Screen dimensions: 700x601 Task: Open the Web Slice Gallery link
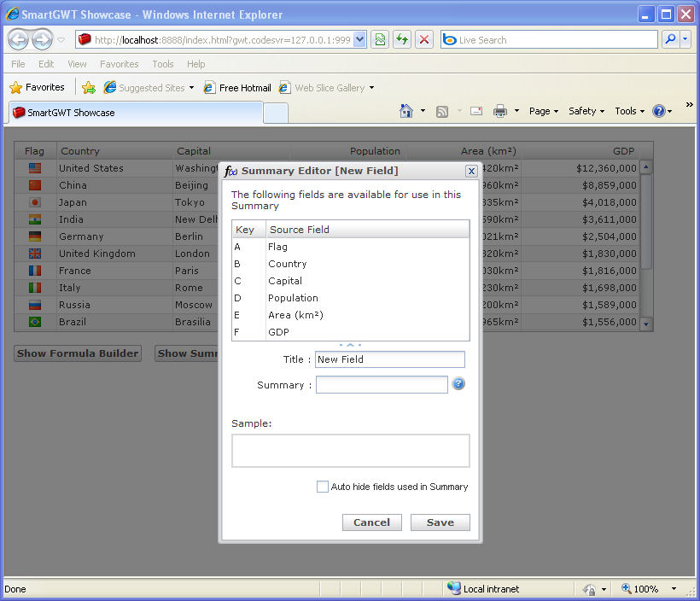click(326, 88)
